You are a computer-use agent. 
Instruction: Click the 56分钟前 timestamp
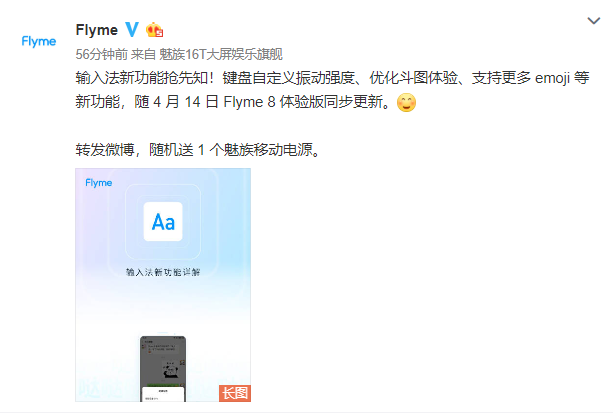(101, 54)
